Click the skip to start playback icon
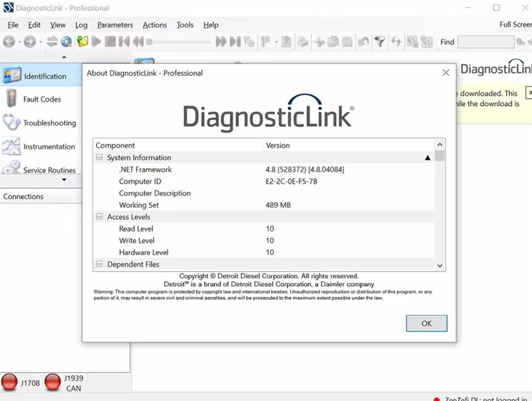The image size is (532, 401). (x=124, y=42)
